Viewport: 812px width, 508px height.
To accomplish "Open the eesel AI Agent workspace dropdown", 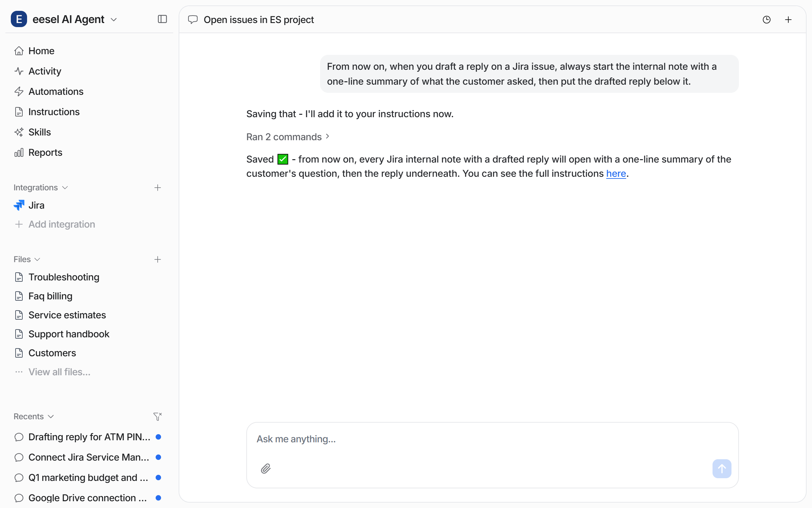I will pos(114,20).
